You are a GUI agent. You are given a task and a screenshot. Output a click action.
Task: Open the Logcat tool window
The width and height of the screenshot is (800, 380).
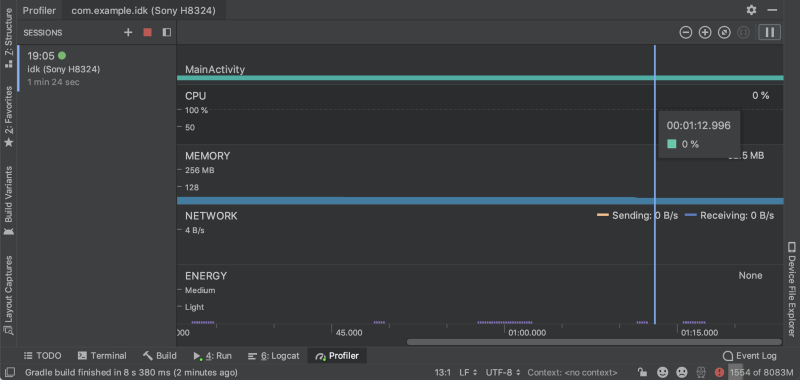click(273, 356)
